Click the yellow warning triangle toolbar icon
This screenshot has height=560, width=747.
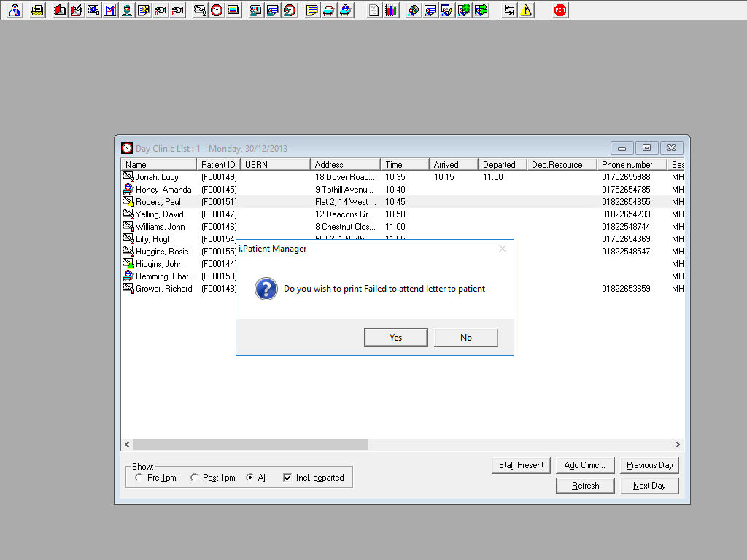pyautogui.click(x=525, y=10)
